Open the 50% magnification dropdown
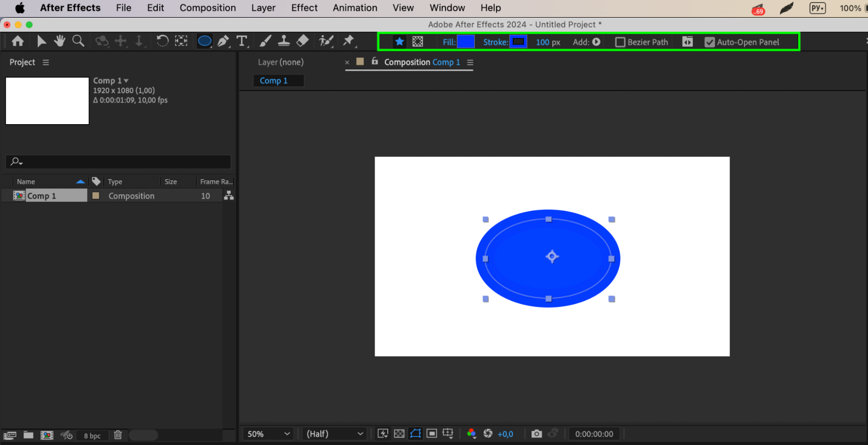868x445 pixels. coord(268,434)
